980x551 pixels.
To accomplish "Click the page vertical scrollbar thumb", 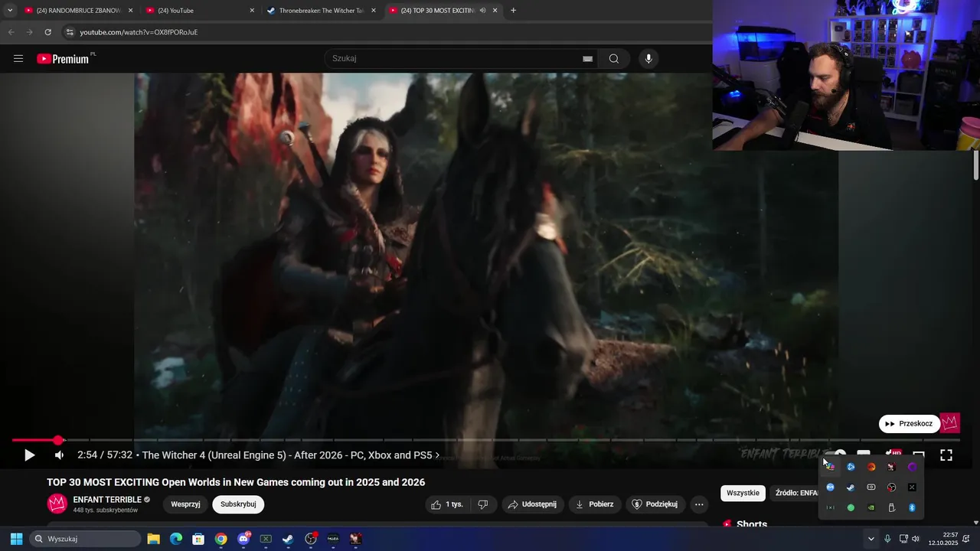I will tap(976, 165).
